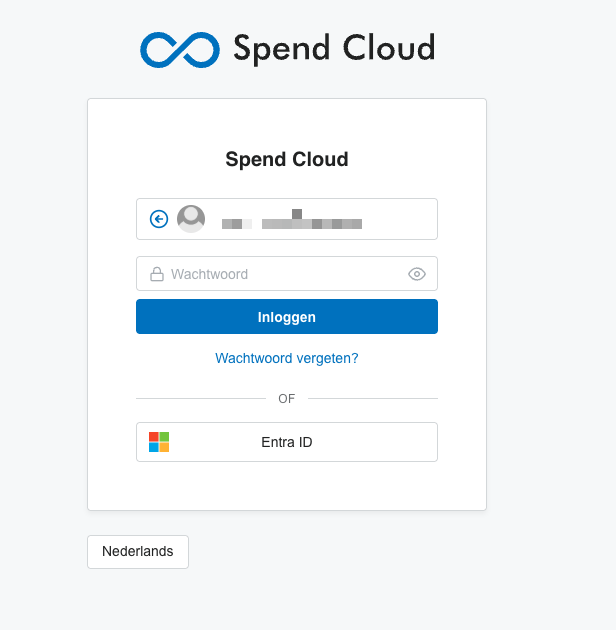Click the divider line left of OF
The width and height of the screenshot is (616, 630).
pos(201,399)
